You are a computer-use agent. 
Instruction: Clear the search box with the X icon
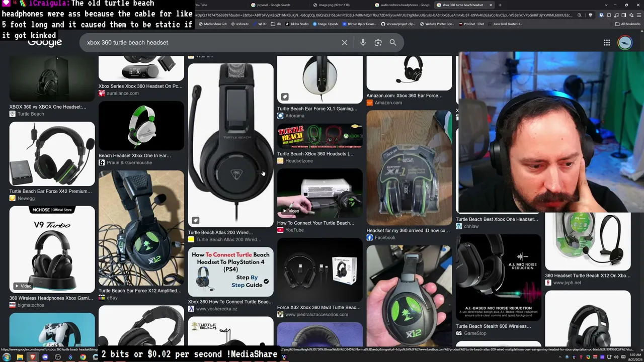[x=345, y=43]
